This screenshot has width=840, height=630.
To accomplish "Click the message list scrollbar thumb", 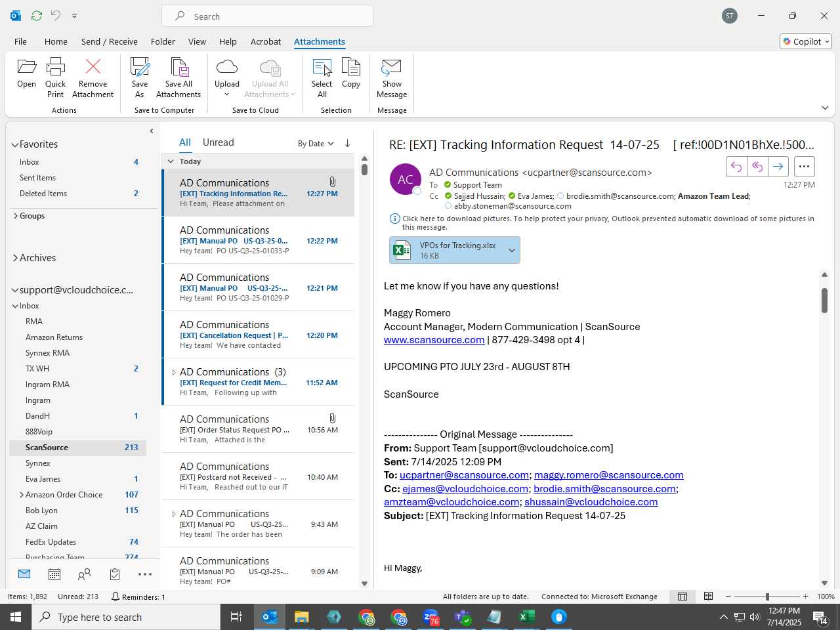I will pos(364,169).
